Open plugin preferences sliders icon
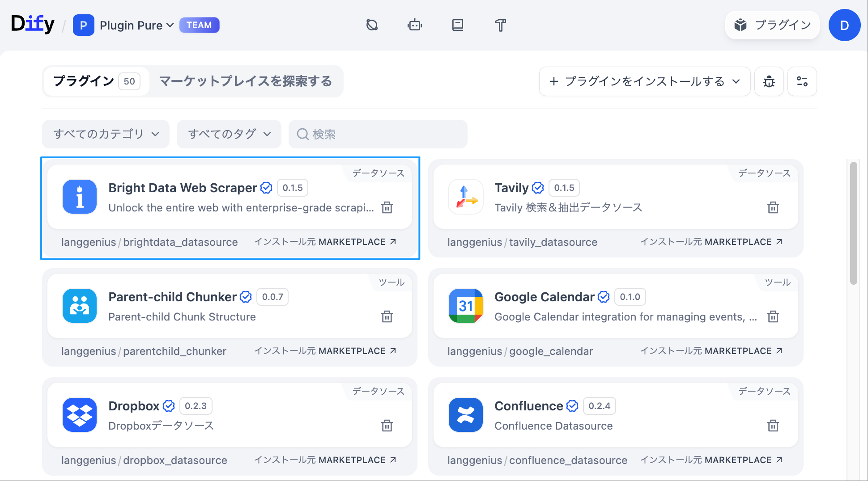The height and width of the screenshot is (481, 868). click(x=802, y=81)
